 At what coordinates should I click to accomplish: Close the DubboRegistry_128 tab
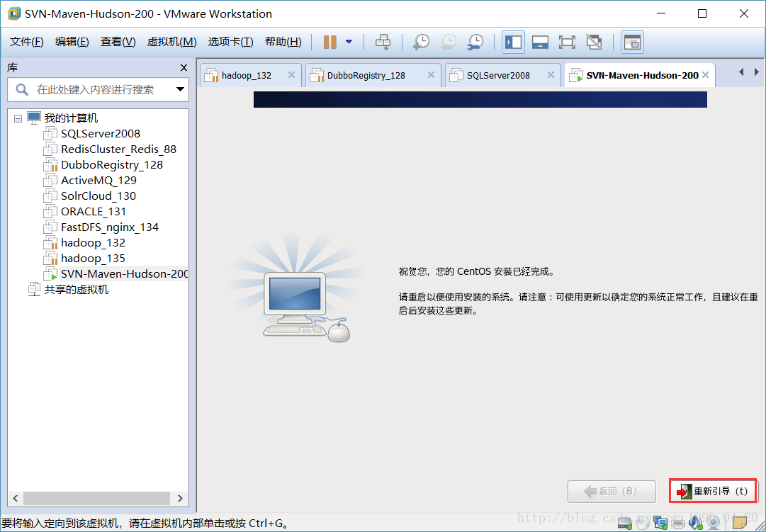click(432, 75)
